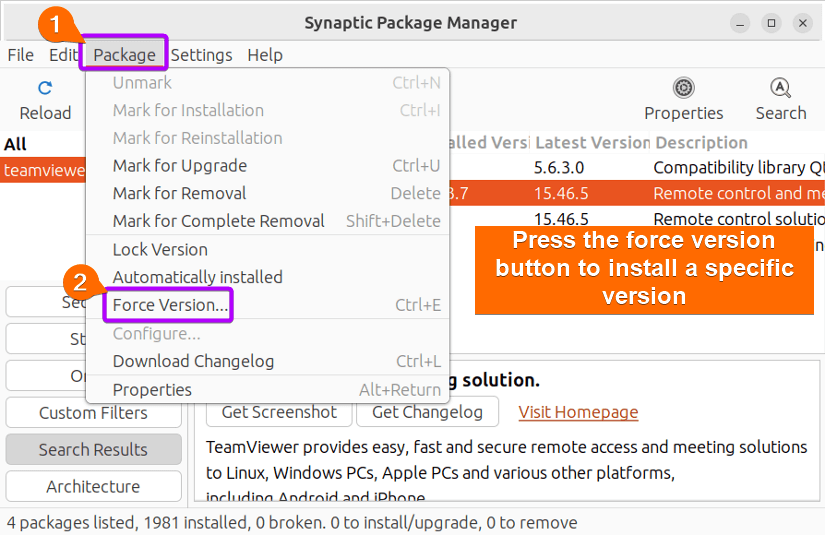Click the Package menu
The height and width of the screenshot is (535, 825).
(x=124, y=55)
